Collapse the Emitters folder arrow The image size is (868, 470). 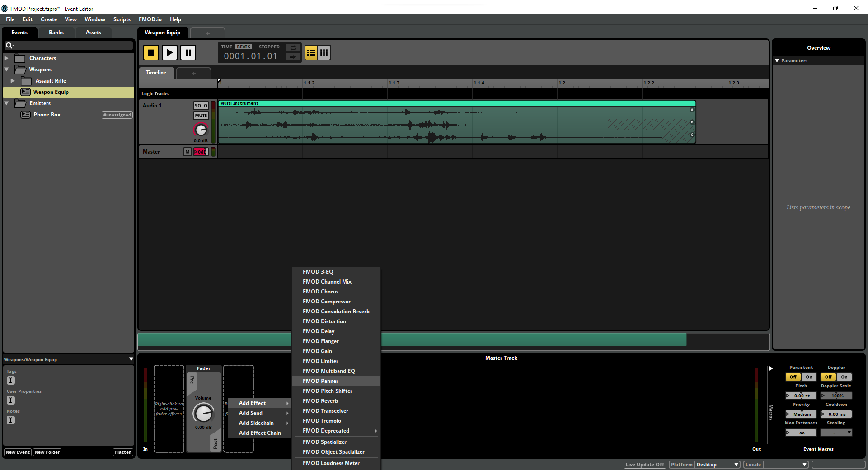tap(7, 103)
